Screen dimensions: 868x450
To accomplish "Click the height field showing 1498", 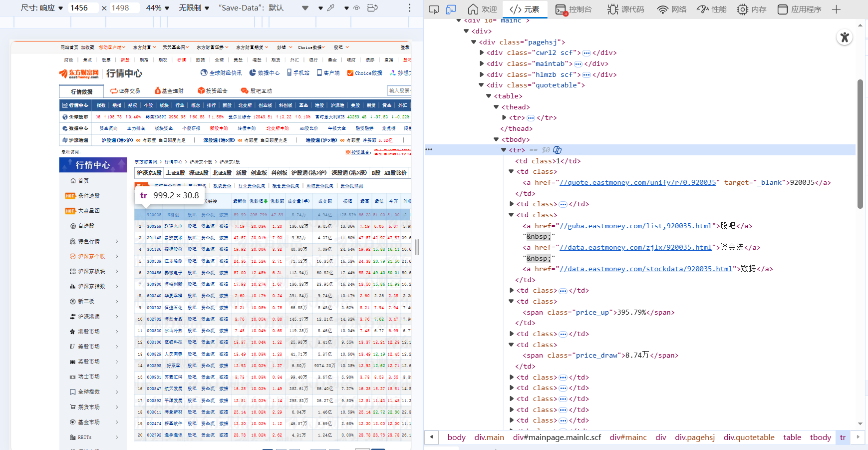I will click(124, 8).
